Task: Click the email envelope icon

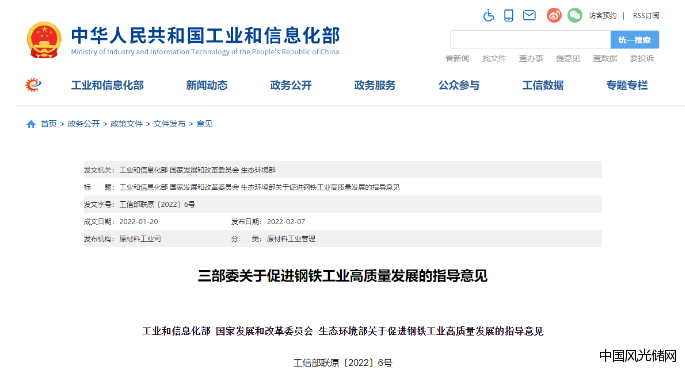Action: pyautogui.click(x=529, y=15)
